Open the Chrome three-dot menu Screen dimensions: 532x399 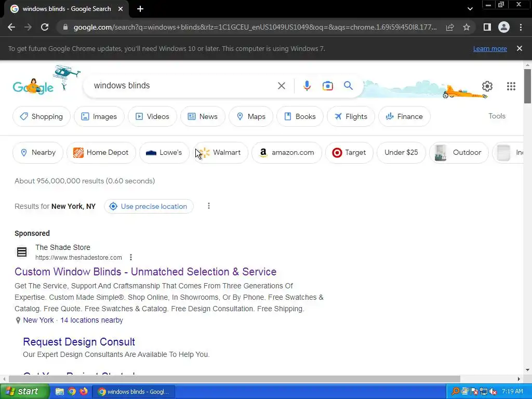[x=521, y=27]
